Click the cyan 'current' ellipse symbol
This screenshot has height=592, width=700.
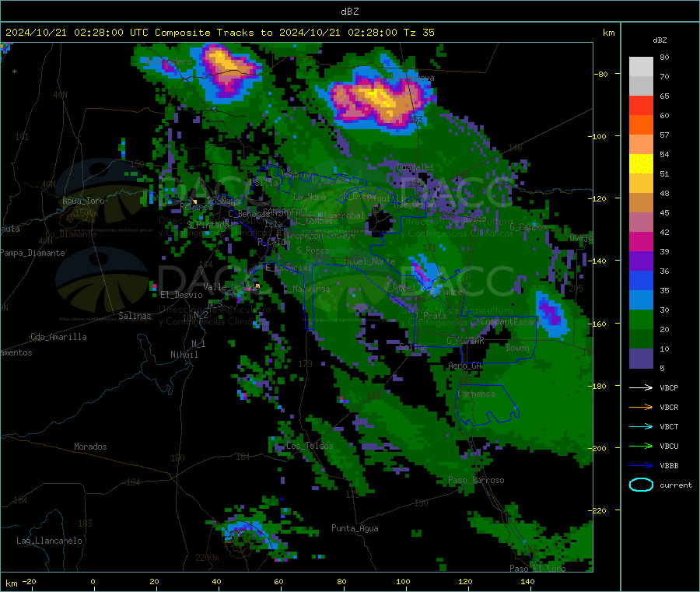(x=641, y=485)
